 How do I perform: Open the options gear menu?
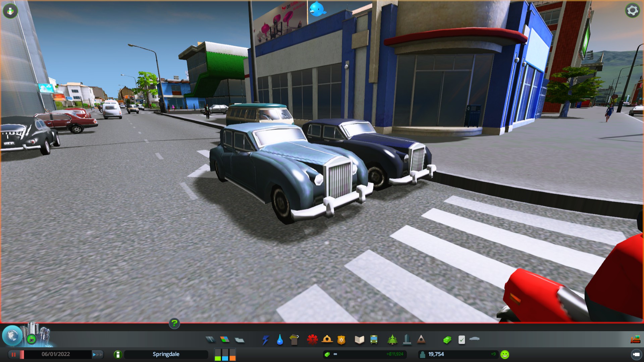[x=632, y=11]
